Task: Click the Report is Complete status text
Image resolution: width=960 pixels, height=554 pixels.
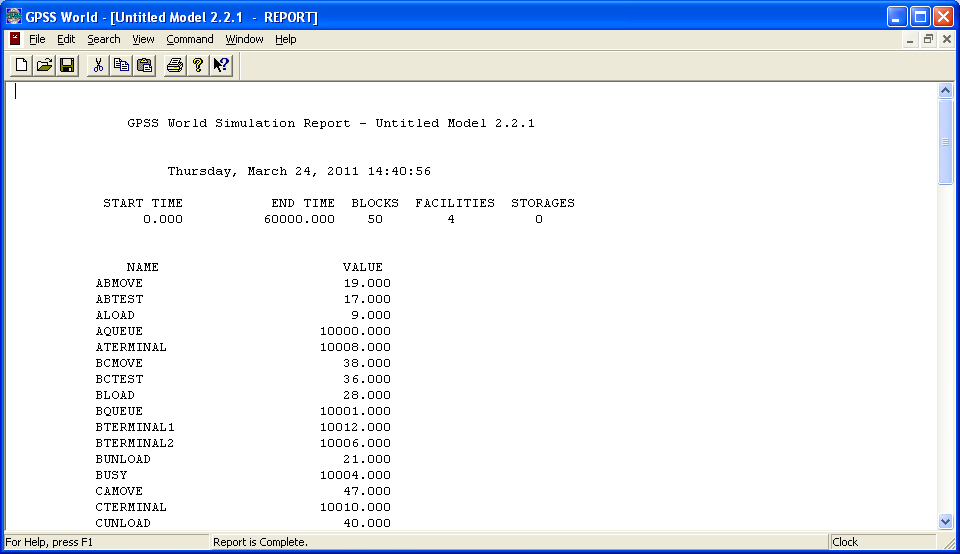Action: click(x=260, y=542)
